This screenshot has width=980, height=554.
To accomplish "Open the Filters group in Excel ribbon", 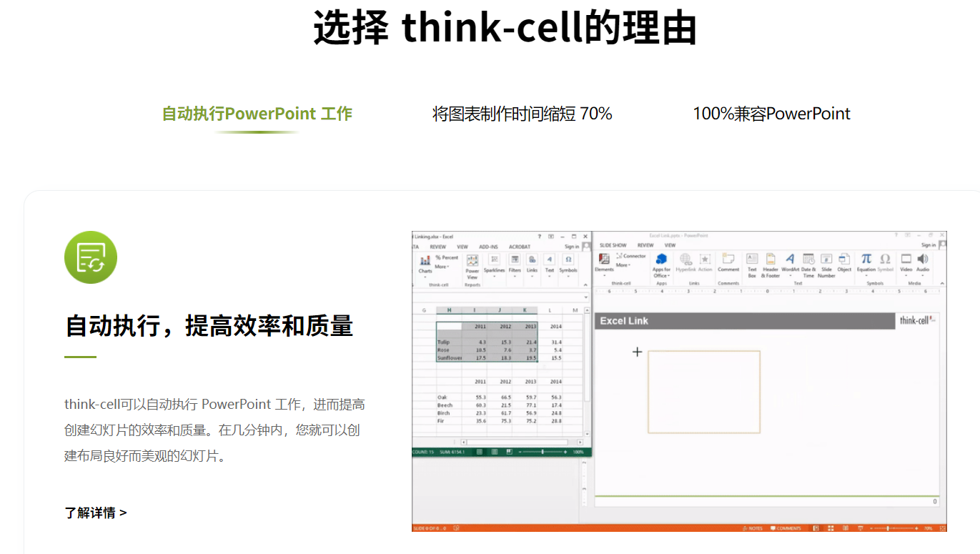I will coord(515,264).
